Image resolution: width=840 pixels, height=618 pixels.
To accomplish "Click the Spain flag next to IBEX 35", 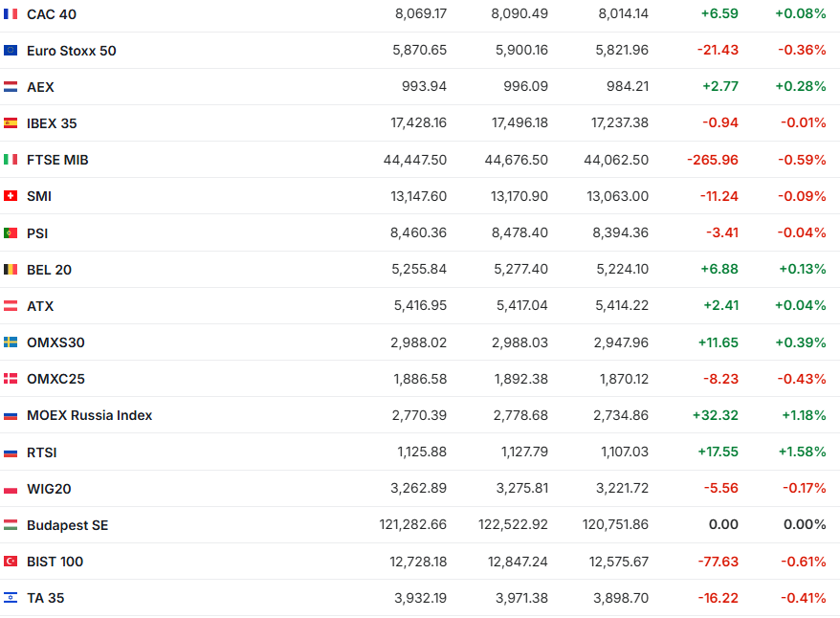I will (11, 123).
